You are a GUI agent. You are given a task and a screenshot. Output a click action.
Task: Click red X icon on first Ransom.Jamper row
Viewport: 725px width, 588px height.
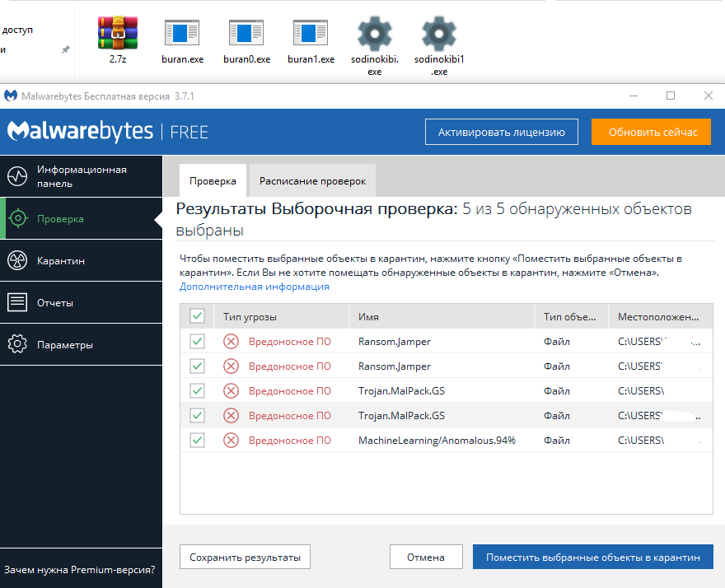pyautogui.click(x=232, y=341)
